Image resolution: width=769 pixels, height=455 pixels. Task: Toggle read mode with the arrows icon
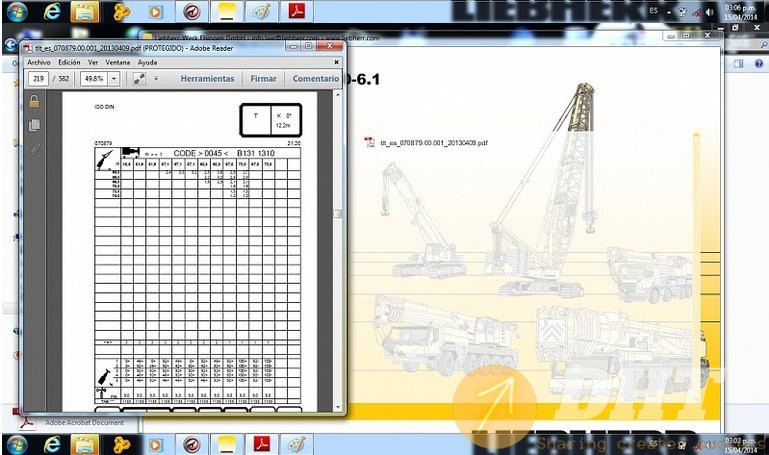pos(139,78)
